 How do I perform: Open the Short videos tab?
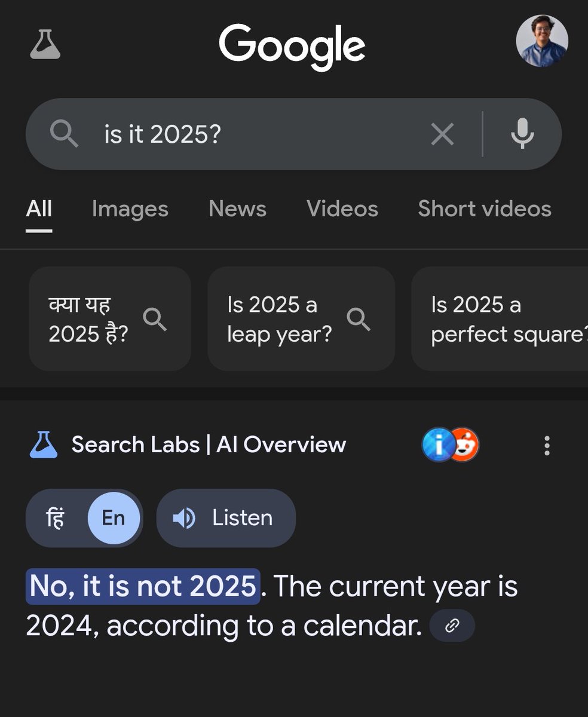pyautogui.click(x=484, y=209)
